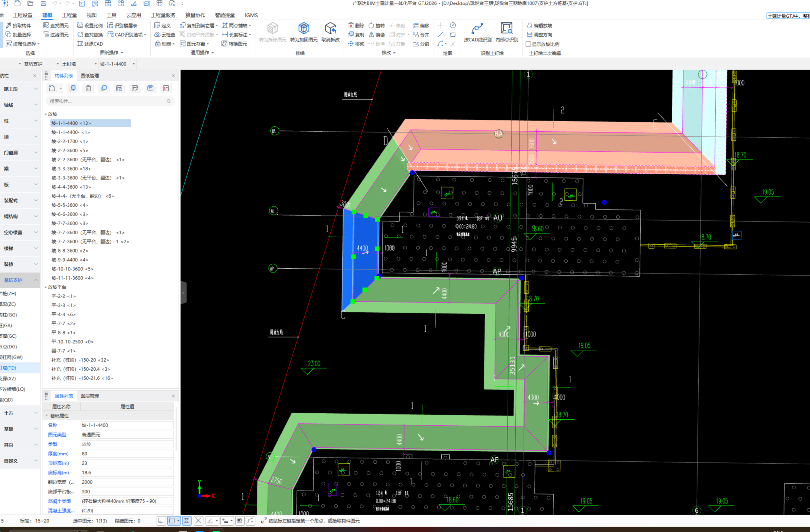Click the 转为加固图元 cube icon
This screenshot has width=810, height=532.
click(x=303, y=28)
